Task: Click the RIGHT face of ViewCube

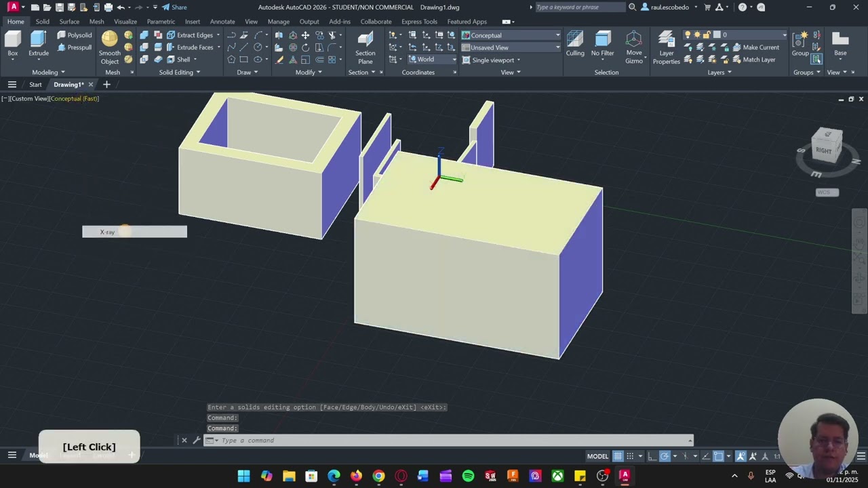Action: (x=824, y=150)
